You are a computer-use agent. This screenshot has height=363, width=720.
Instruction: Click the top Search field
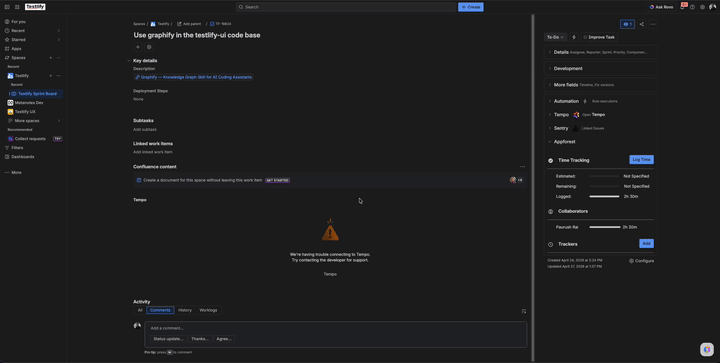(346, 7)
